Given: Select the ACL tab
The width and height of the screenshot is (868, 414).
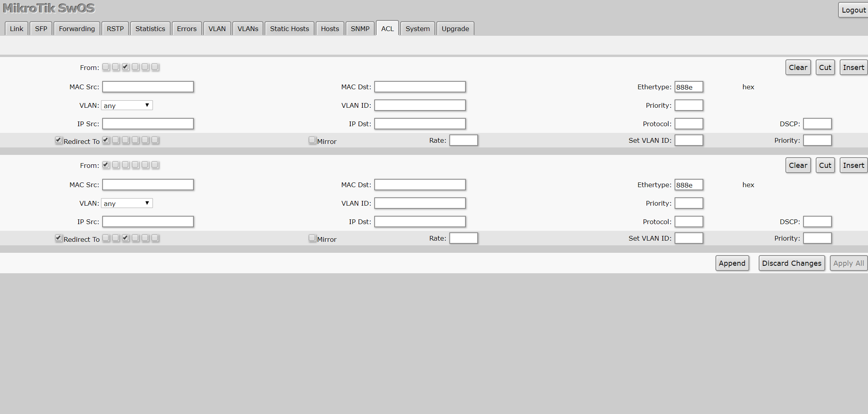Looking at the screenshot, I should [388, 29].
